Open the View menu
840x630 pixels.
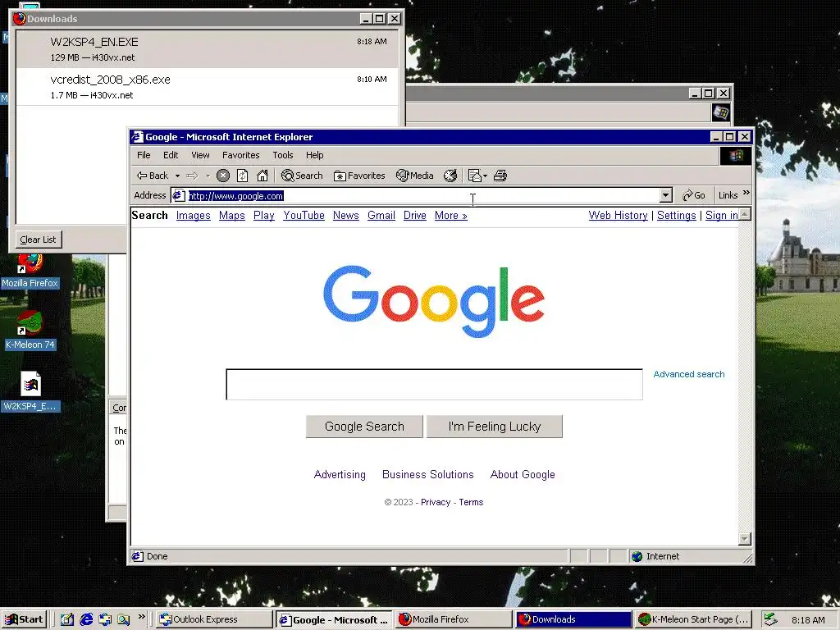200,155
